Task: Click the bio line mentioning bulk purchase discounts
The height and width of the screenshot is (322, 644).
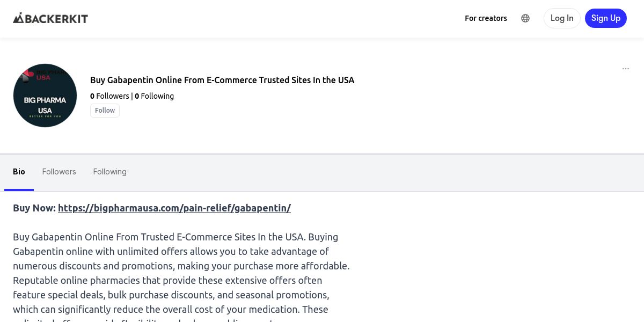Action: coord(171,295)
